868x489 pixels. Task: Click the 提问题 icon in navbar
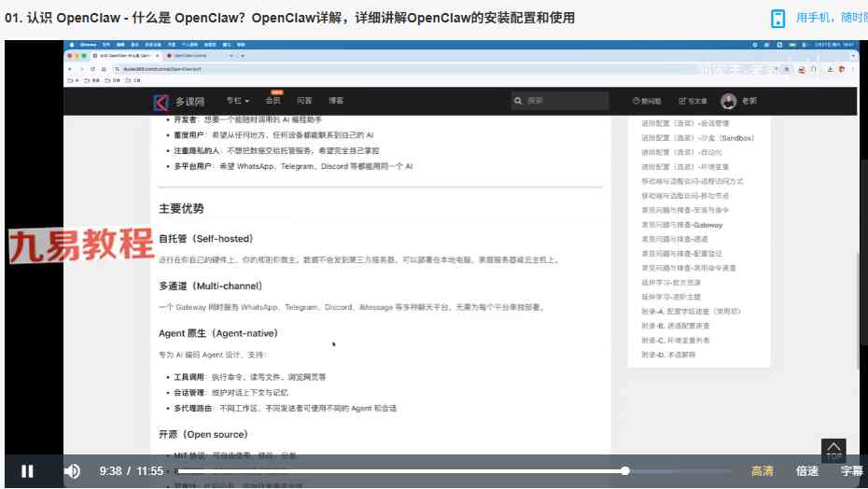637,101
